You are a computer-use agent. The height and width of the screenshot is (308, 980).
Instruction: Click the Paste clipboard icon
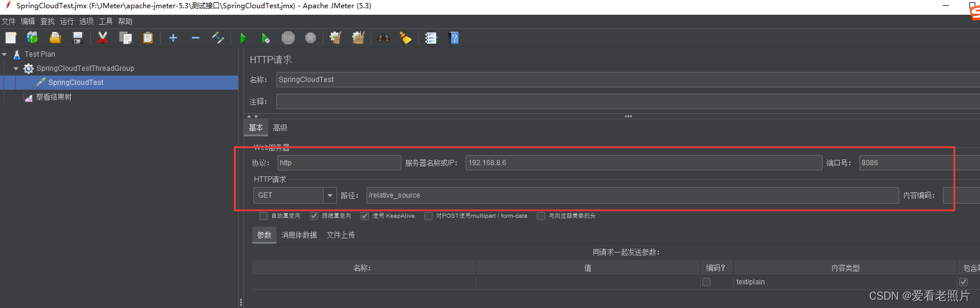tap(147, 38)
